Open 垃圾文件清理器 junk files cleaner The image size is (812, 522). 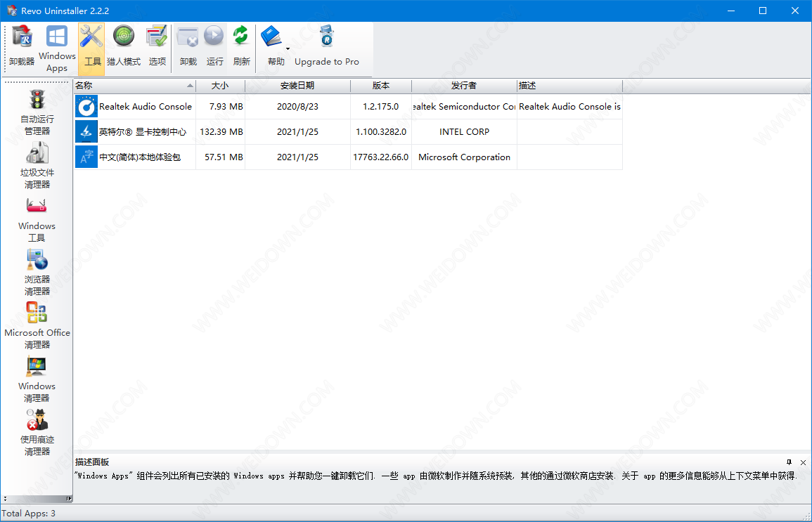[x=37, y=166]
